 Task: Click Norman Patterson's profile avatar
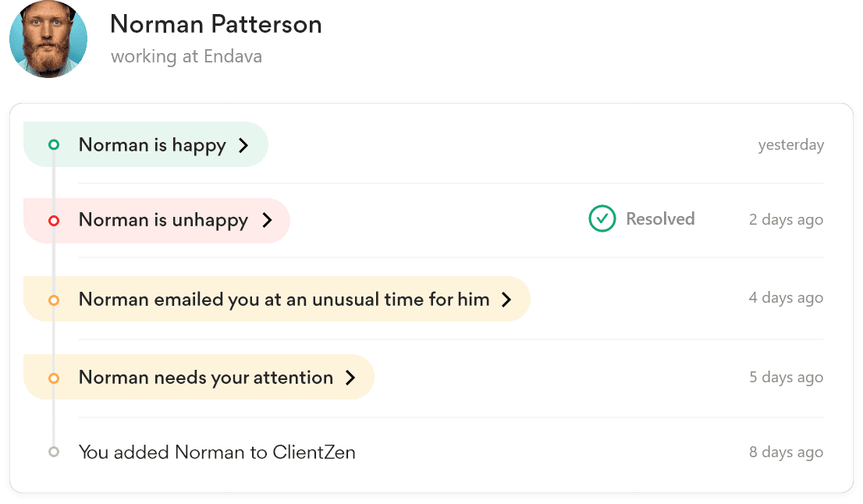pyautogui.click(x=48, y=39)
